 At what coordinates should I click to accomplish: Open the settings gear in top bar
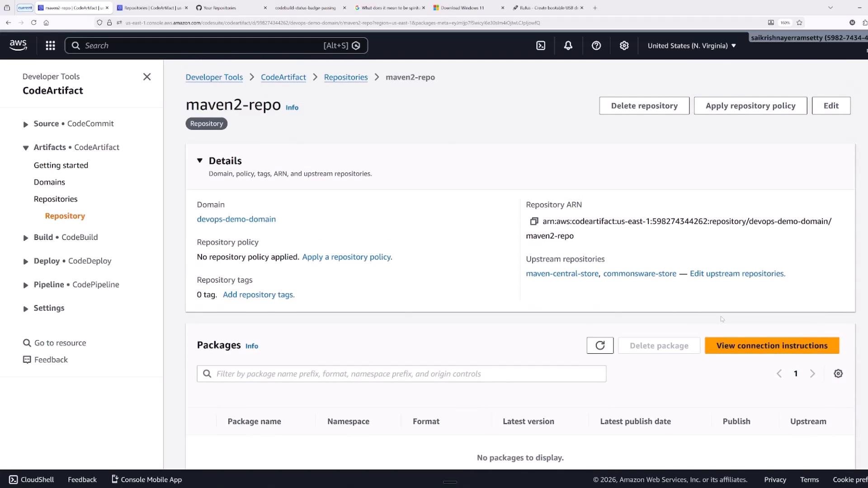(624, 46)
